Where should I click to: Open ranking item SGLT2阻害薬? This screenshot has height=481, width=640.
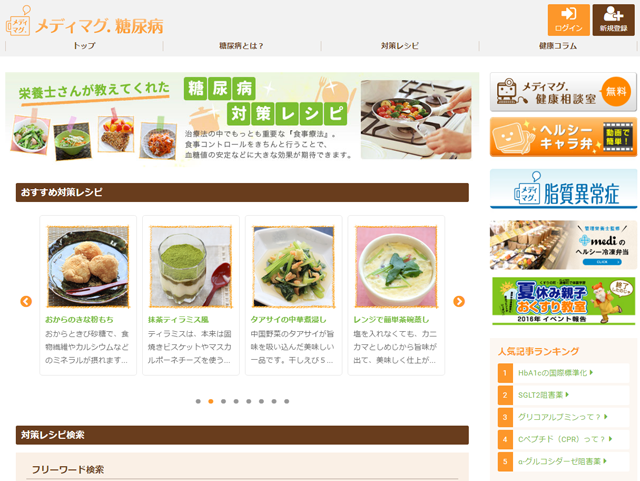[x=543, y=395]
